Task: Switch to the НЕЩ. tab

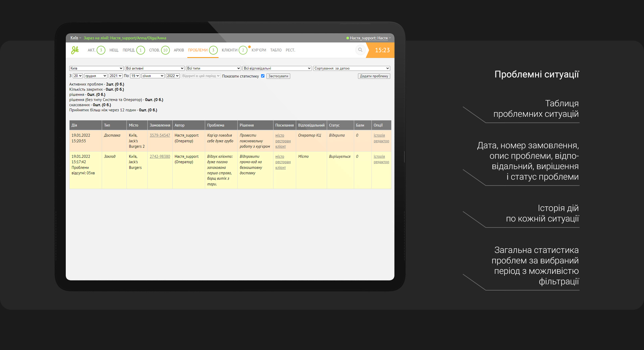Action: (114, 50)
